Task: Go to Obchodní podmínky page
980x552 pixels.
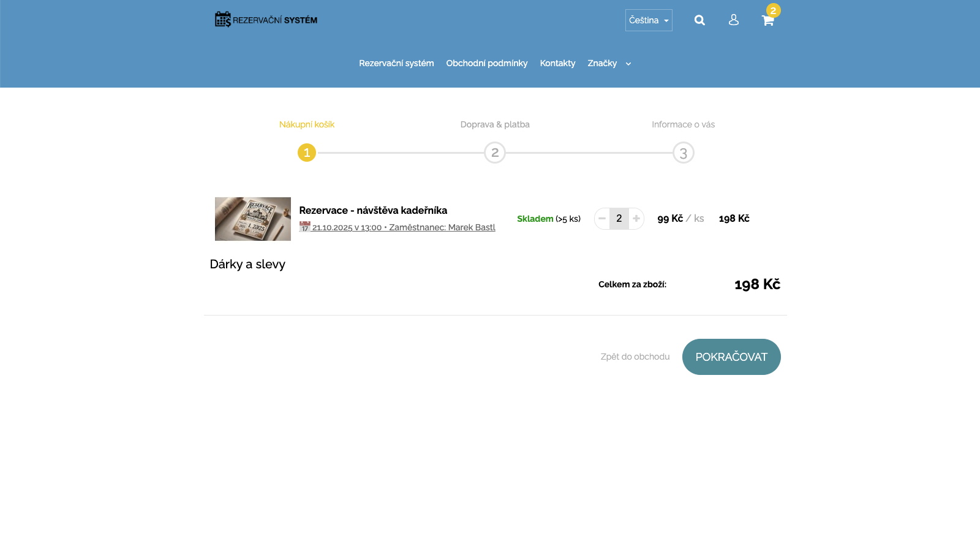Action: [x=486, y=63]
